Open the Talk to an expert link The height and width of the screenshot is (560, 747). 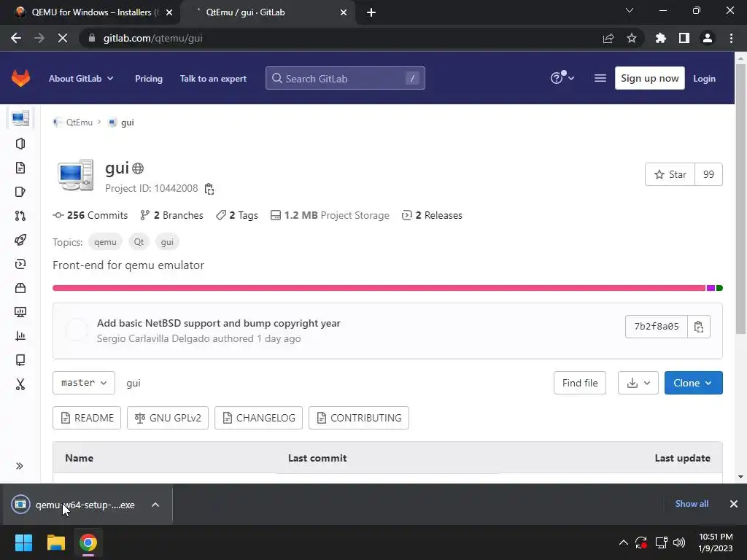[x=213, y=79]
